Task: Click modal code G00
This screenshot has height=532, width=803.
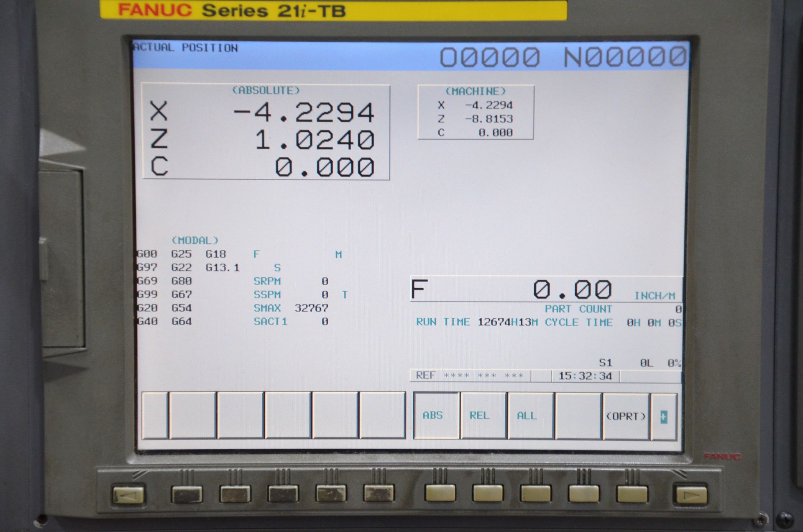Action: 147,254
